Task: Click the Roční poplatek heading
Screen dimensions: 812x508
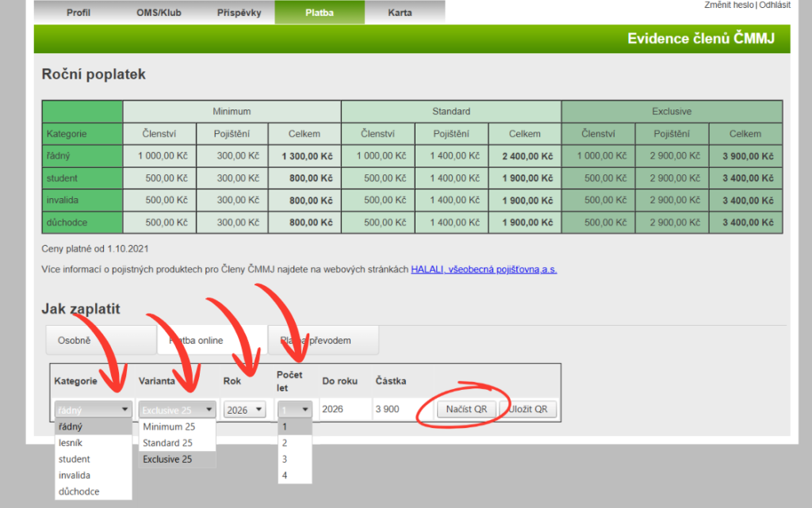Action: [x=94, y=74]
